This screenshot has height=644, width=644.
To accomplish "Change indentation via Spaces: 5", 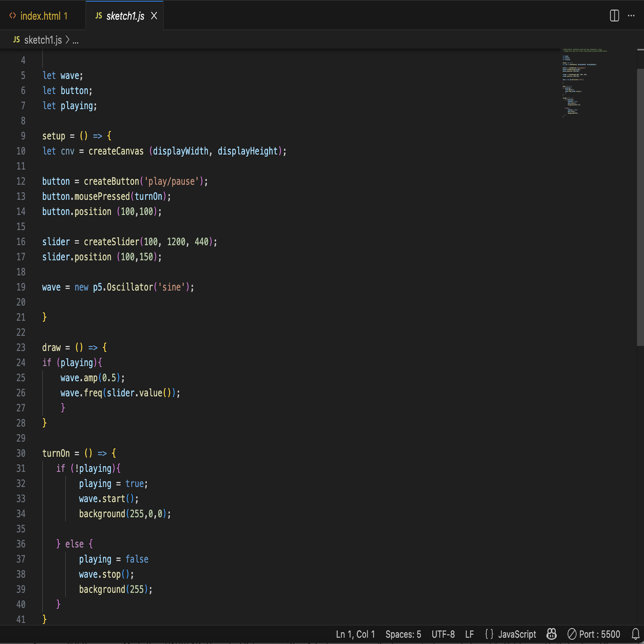I will [x=403, y=634].
